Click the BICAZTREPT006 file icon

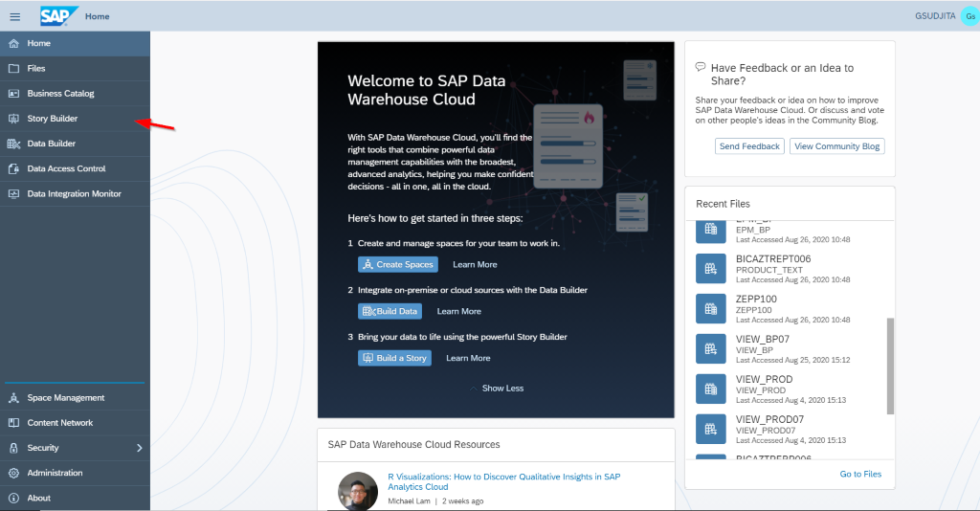click(x=711, y=269)
